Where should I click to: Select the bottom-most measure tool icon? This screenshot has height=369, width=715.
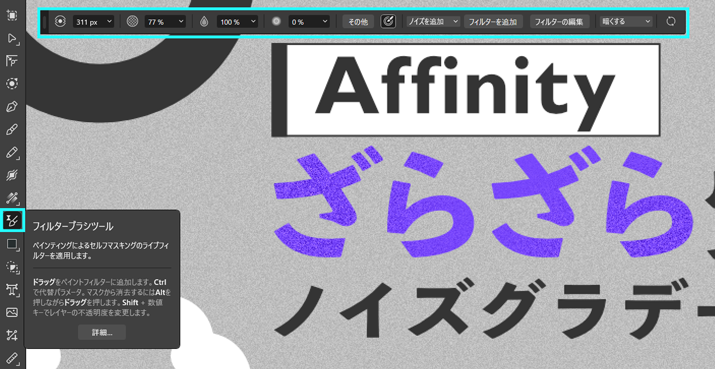12,358
